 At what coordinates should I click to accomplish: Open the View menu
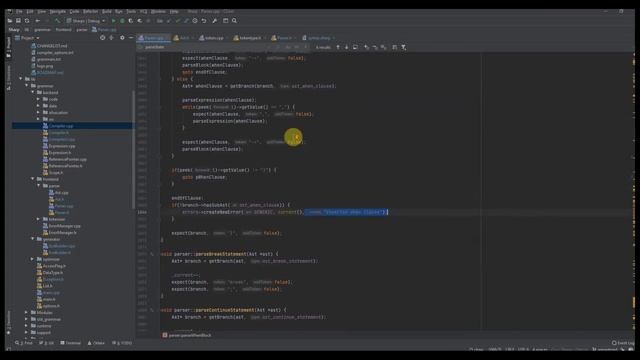42,11
